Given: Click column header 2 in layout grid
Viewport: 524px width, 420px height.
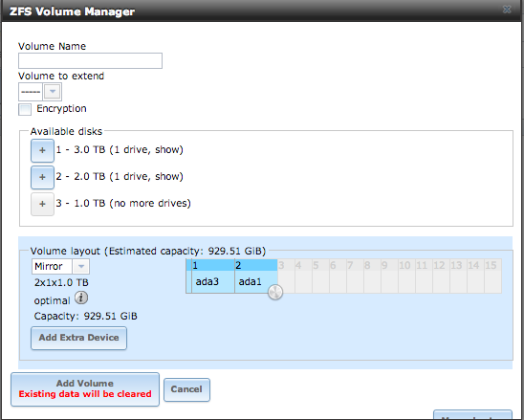Looking at the screenshot, I should click(256, 266).
